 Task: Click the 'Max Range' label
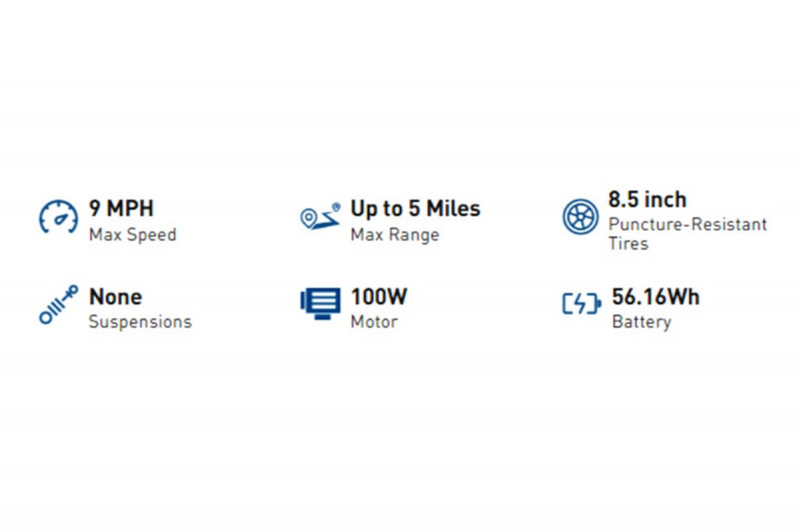(x=395, y=236)
